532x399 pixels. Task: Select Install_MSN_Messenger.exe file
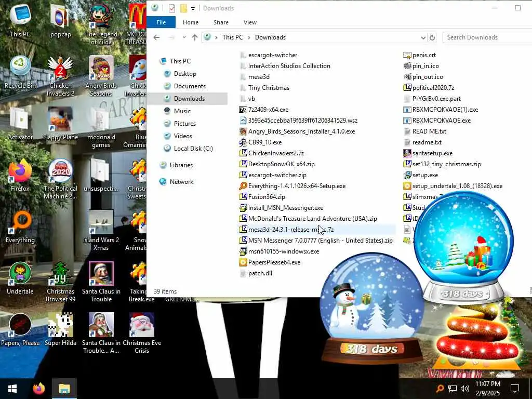click(x=286, y=208)
